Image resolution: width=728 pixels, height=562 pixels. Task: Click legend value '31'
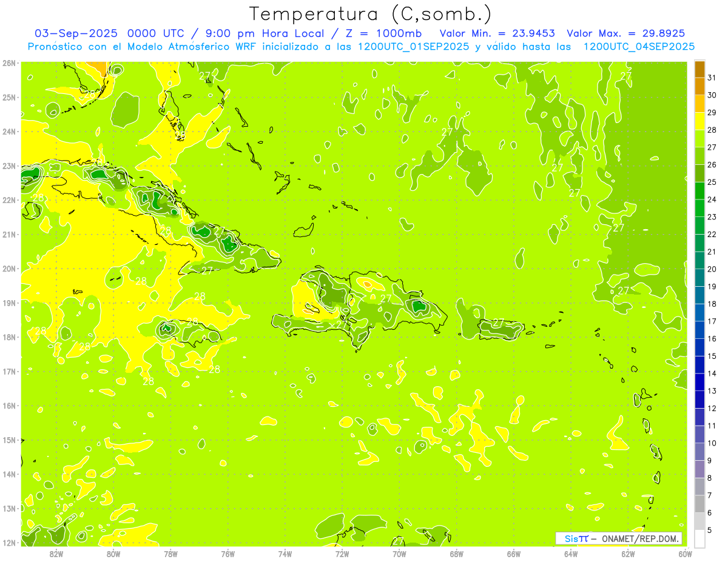tap(712, 77)
